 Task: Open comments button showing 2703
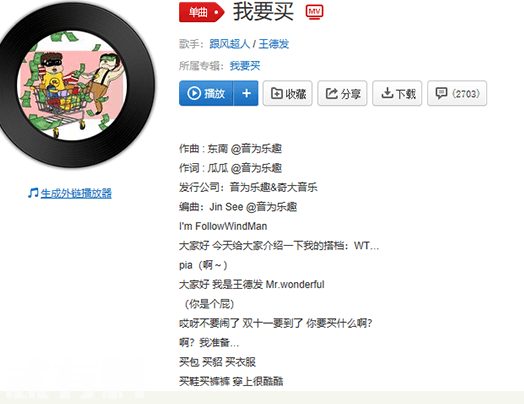pyautogui.click(x=457, y=93)
